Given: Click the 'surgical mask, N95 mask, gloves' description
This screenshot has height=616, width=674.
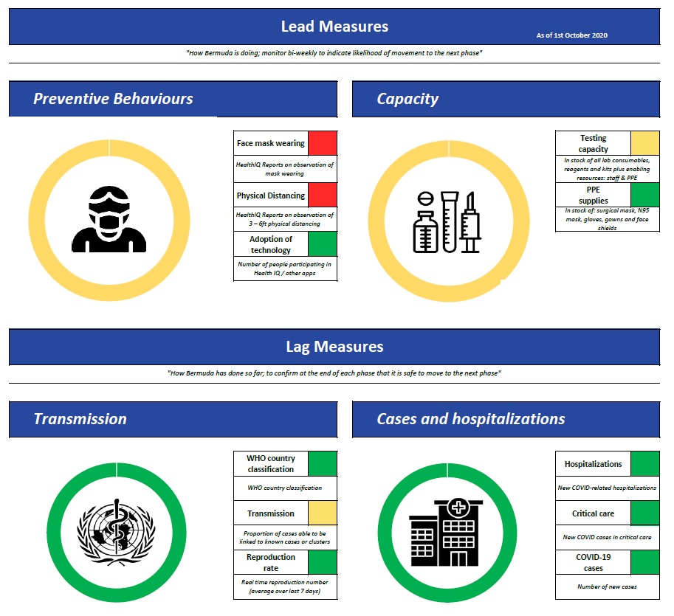Looking at the screenshot, I should (607, 219).
